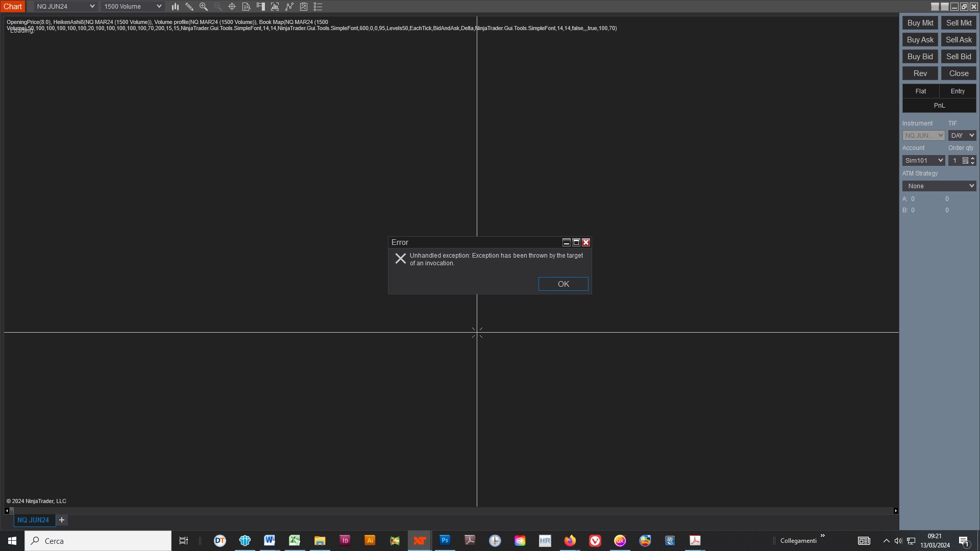Select the NQ JUN24 chart tab
The height and width of the screenshot is (551, 980).
coord(33,520)
